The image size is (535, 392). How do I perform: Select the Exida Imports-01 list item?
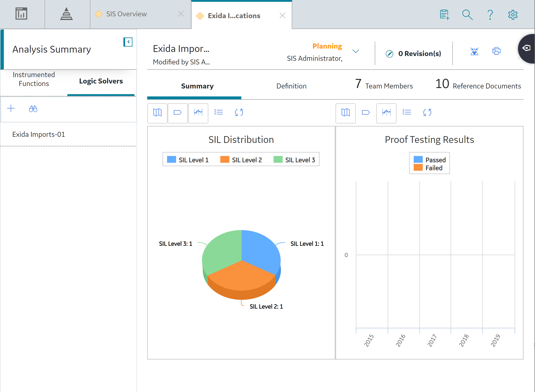click(x=68, y=134)
